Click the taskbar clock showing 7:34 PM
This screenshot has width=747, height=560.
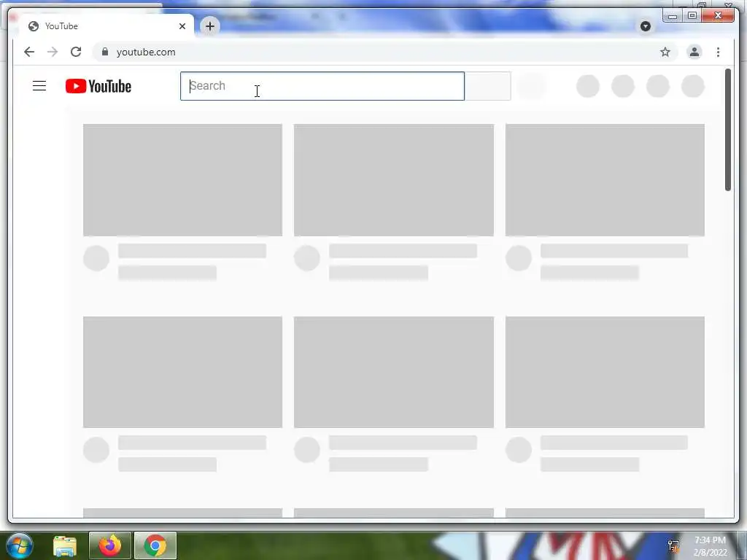point(710,545)
